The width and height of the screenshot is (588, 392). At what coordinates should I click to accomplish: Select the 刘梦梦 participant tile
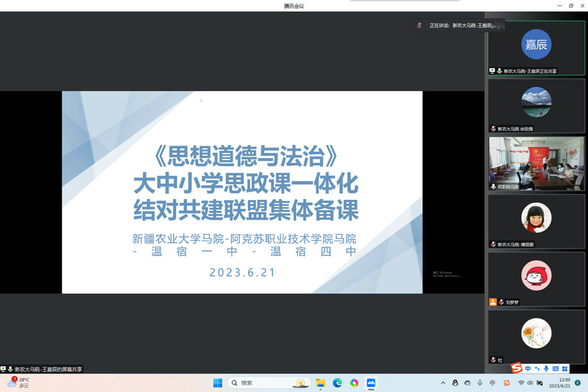[536, 278]
